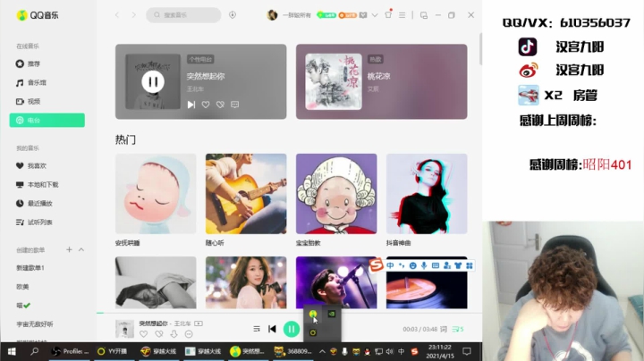Open 最近播放 history

pyautogui.click(x=34, y=203)
